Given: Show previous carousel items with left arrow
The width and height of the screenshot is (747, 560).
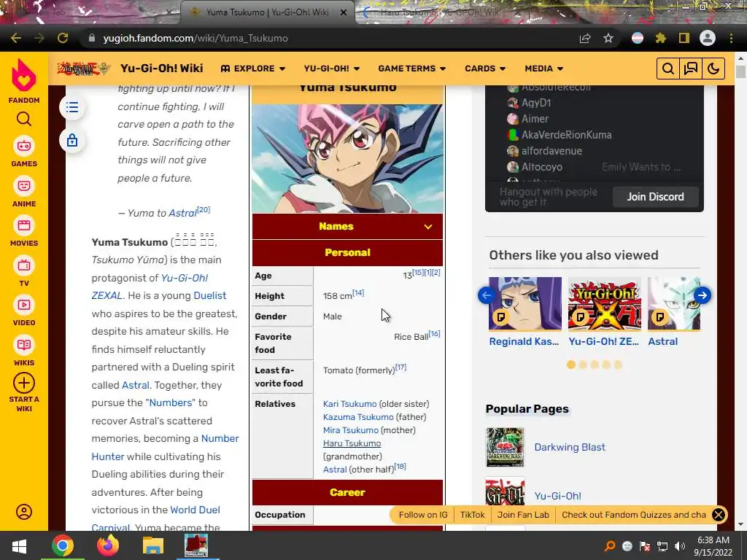Looking at the screenshot, I should pos(487,295).
